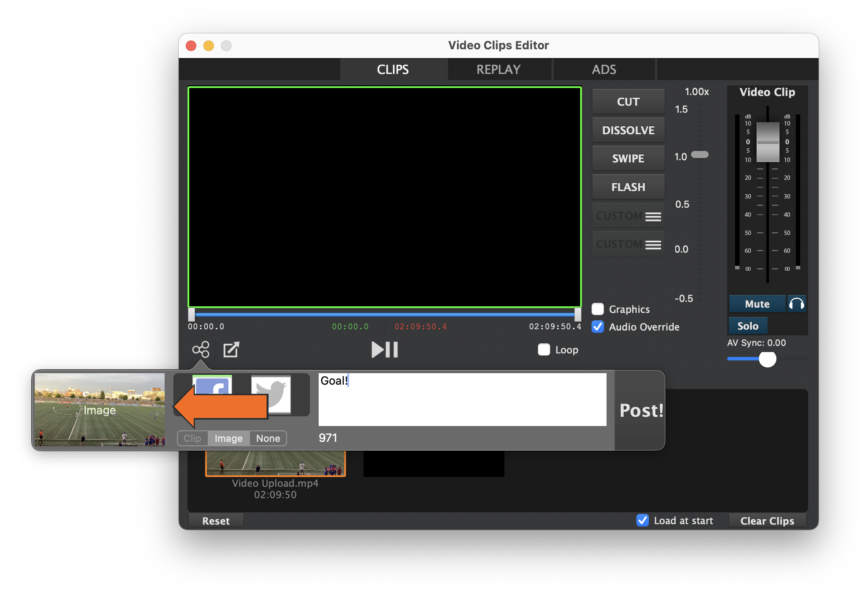
Task: Click Clear Clips
Action: pos(767,521)
